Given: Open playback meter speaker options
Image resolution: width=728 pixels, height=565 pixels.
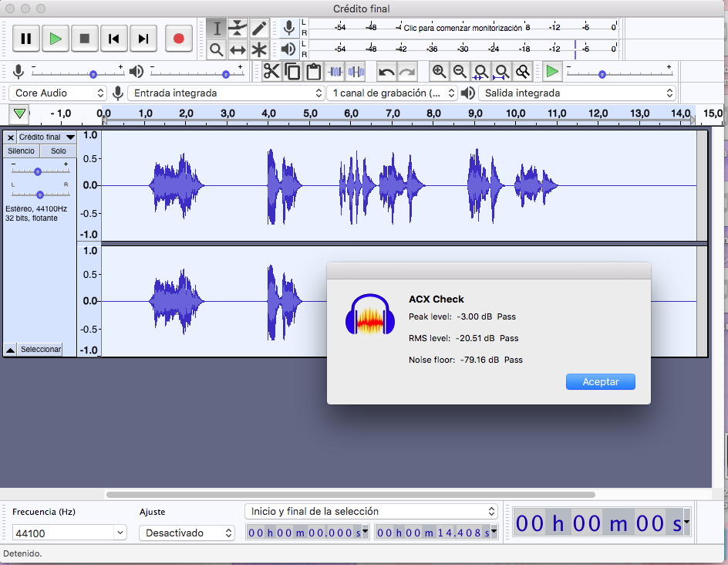Looking at the screenshot, I should coord(288,49).
